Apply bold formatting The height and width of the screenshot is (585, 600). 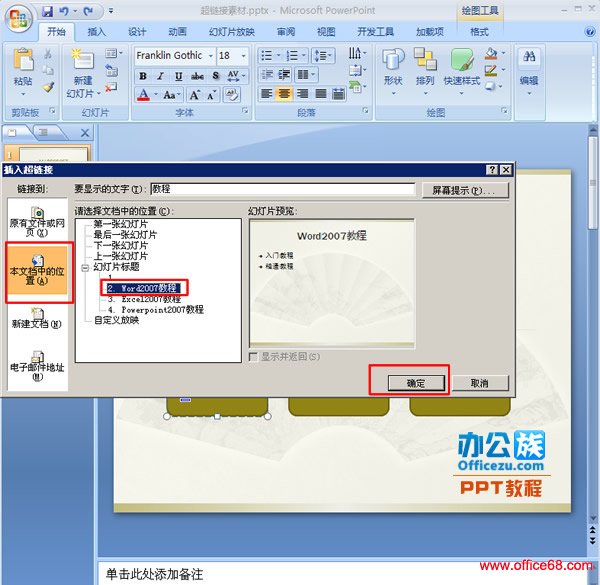143,76
